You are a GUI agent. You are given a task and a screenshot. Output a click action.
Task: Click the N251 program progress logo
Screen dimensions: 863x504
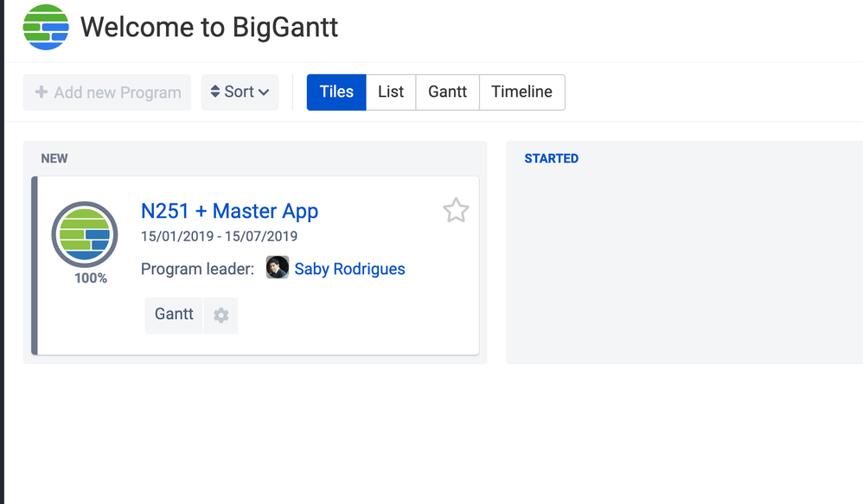pyautogui.click(x=85, y=234)
